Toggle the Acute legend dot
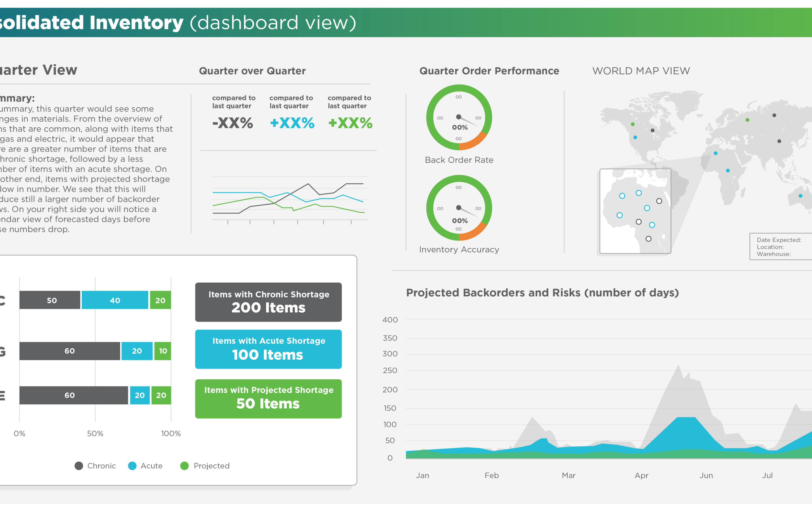 (132, 466)
